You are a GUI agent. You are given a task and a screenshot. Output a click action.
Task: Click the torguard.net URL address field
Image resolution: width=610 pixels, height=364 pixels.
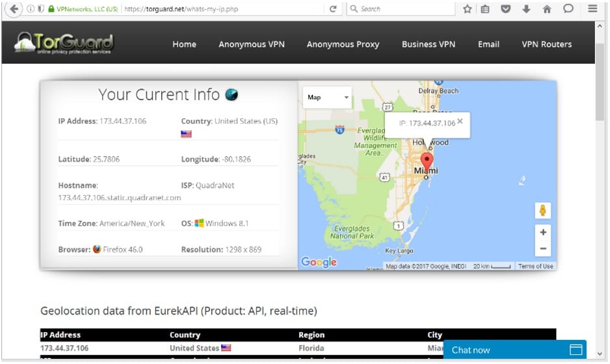pos(224,8)
